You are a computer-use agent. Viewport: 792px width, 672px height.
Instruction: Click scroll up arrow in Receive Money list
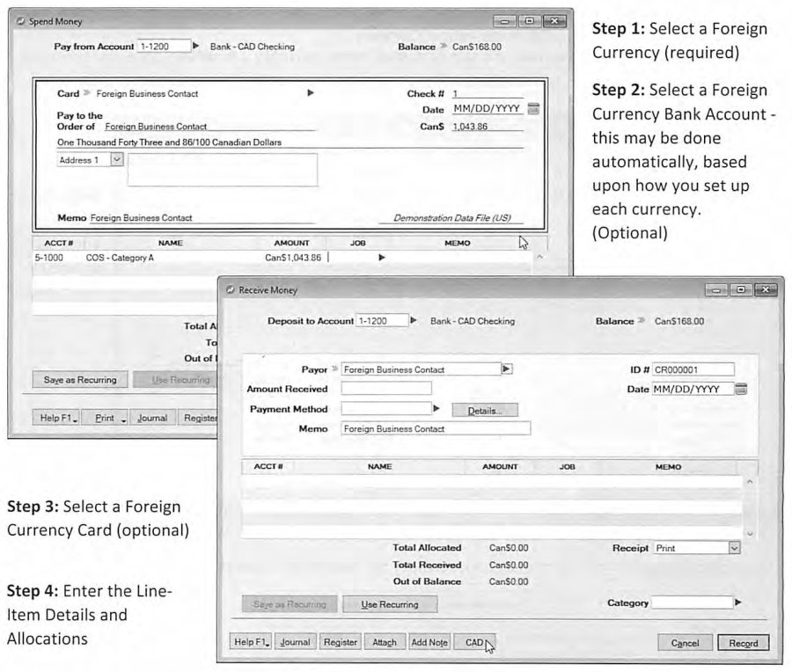click(x=750, y=481)
